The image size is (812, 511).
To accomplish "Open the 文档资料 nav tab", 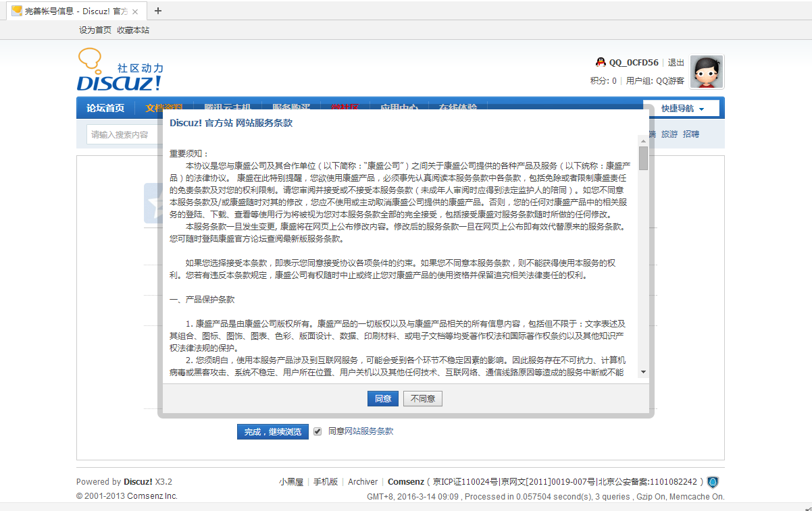I will [164, 108].
